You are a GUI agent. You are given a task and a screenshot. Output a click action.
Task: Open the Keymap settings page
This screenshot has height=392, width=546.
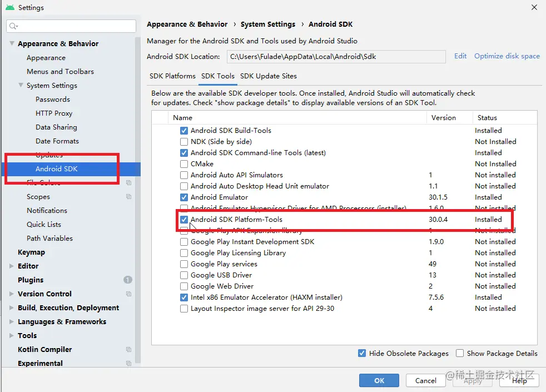pyautogui.click(x=31, y=252)
